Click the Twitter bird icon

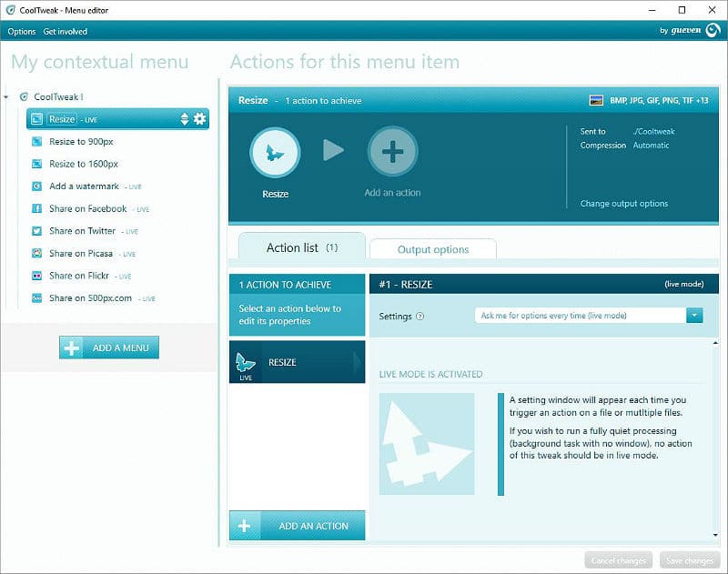pyautogui.click(x=36, y=231)
